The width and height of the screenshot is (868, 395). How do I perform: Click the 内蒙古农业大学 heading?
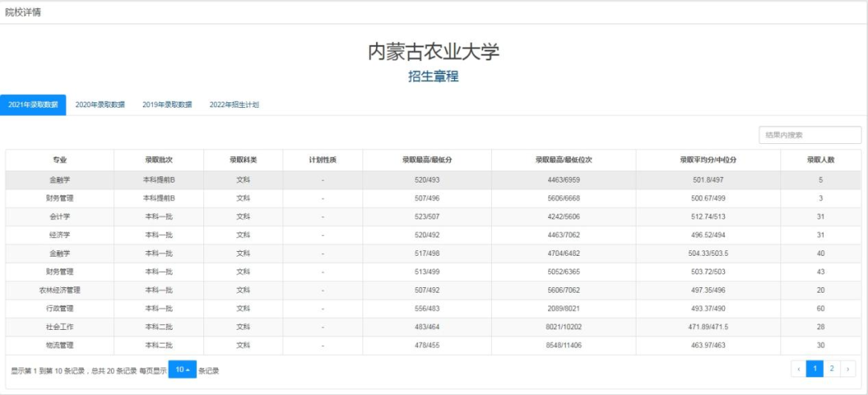433,51
